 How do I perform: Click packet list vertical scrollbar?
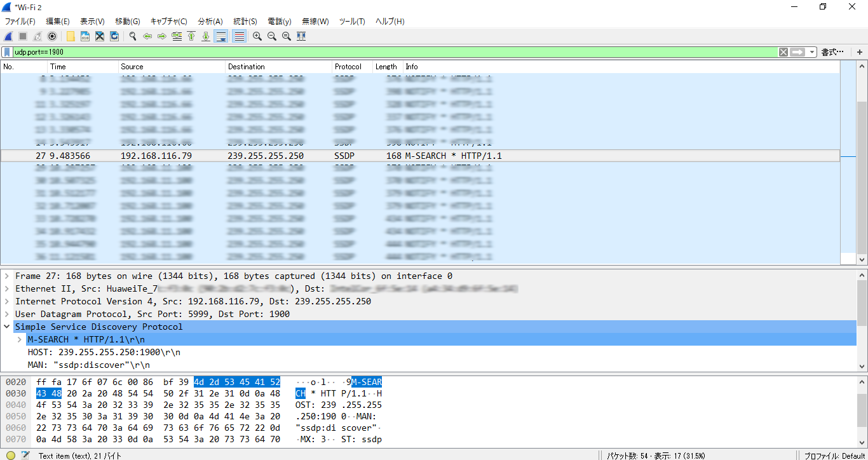coord(862,163)
